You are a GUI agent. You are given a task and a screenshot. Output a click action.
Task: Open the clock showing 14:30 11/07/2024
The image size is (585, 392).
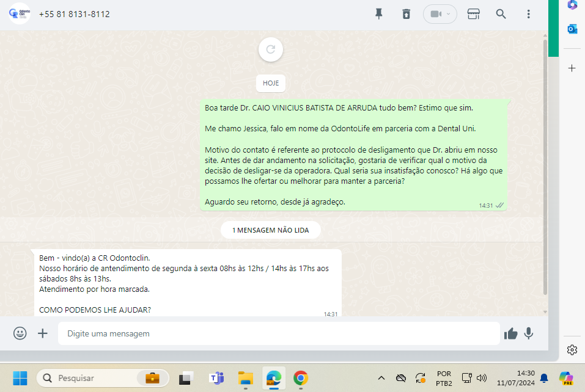click(515, 378)
